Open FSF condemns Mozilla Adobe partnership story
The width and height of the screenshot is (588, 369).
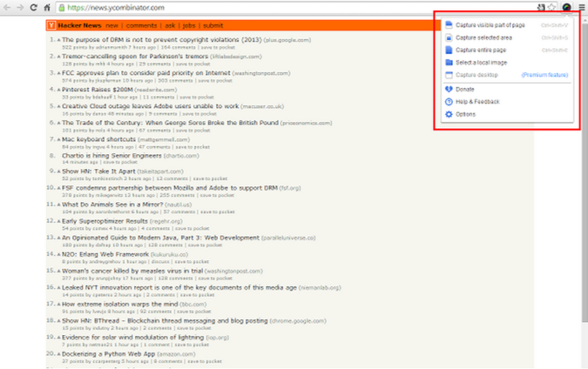pos(170,187)
